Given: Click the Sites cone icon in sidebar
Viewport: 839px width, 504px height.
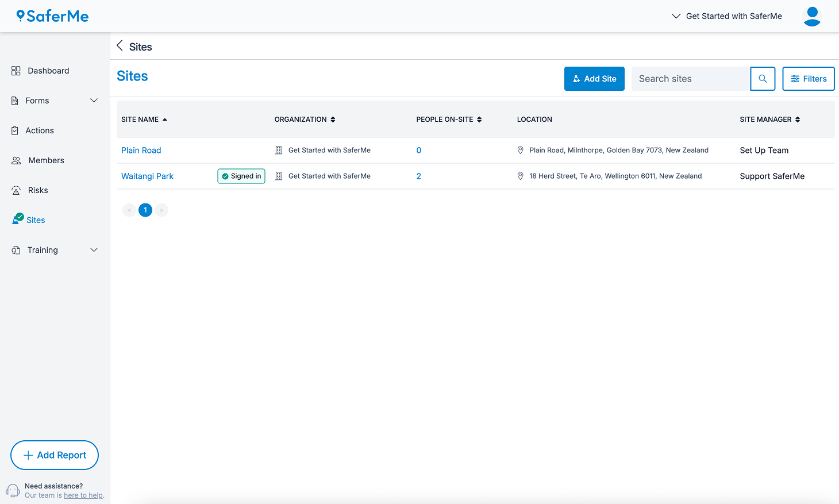Looking at the screenshot, I should coord(17,220).
